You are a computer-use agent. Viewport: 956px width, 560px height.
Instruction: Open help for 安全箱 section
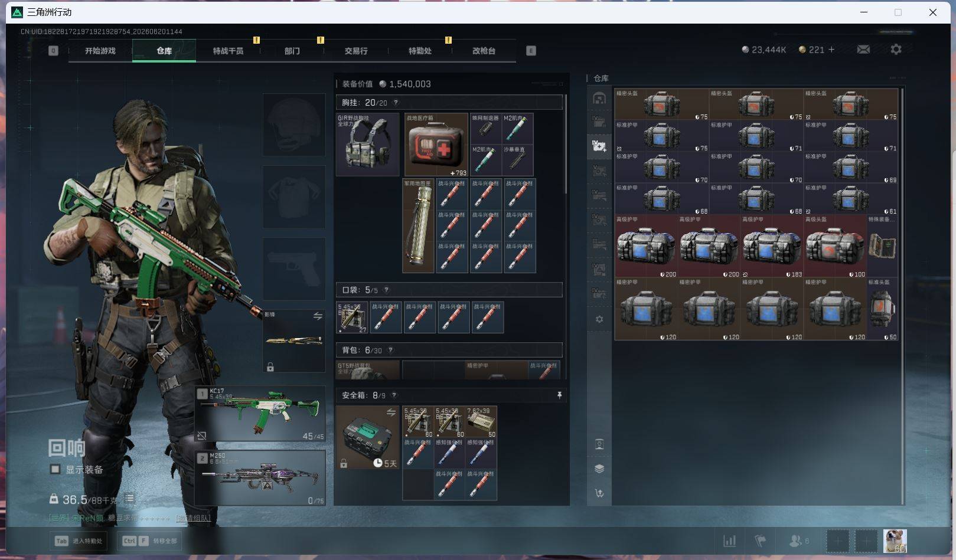(394, 395)
